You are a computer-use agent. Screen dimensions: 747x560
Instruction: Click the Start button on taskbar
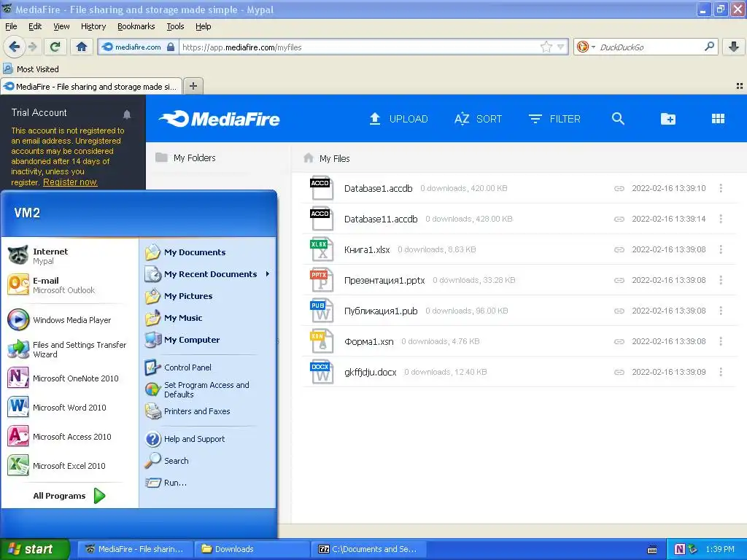tap(34, 549)
